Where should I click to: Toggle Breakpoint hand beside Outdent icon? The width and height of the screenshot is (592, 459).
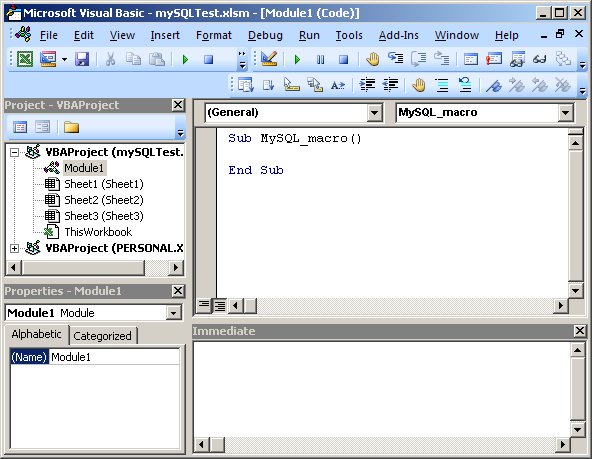click(419, 85)
